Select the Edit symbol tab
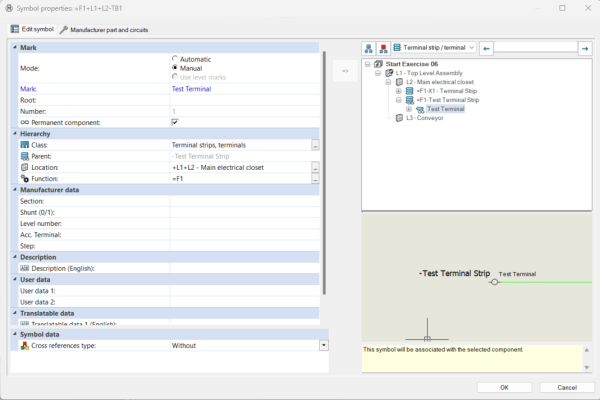Viewport: 600px width, 400px height. 31,30
